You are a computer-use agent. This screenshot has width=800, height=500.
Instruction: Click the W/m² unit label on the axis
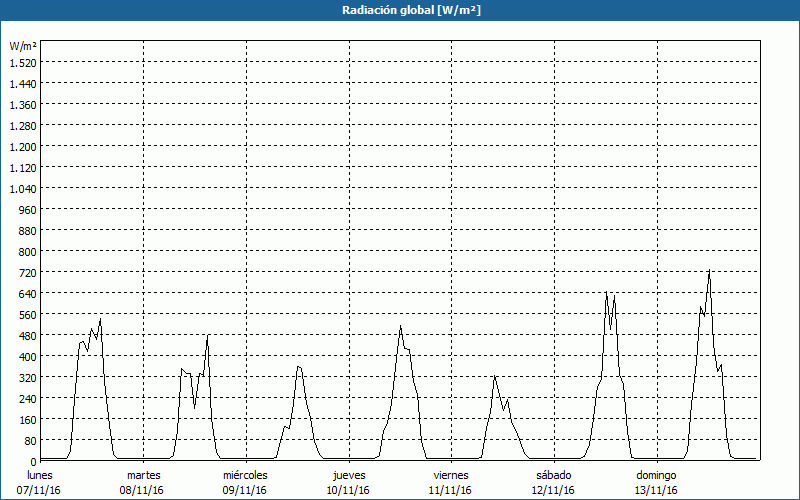(x=23, y=46)
